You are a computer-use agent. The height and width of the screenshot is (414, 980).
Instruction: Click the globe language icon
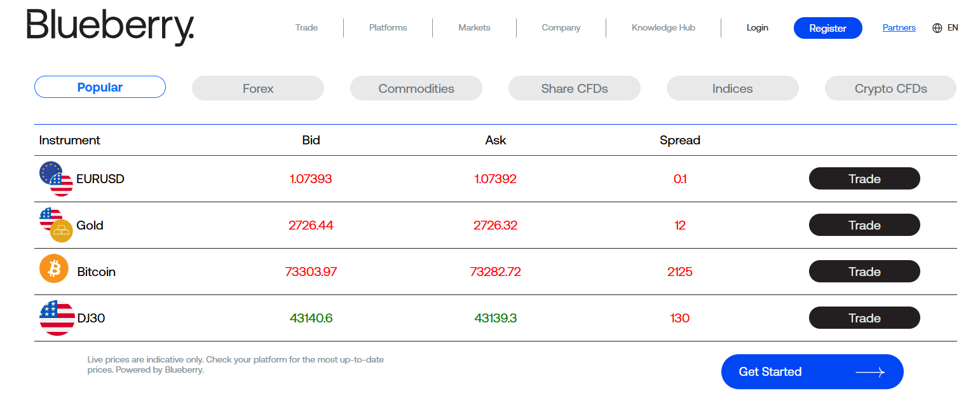click(x=937, y=28)
